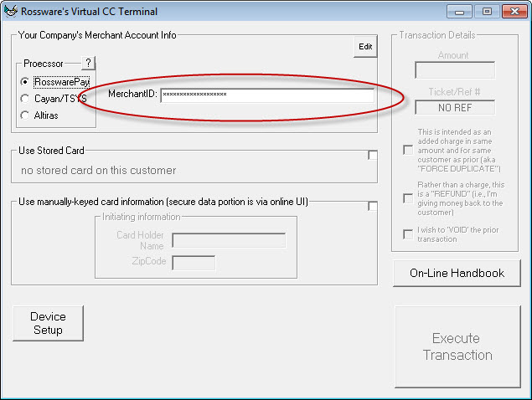
Task: Open Device Setup
Action: pos(49,324)
